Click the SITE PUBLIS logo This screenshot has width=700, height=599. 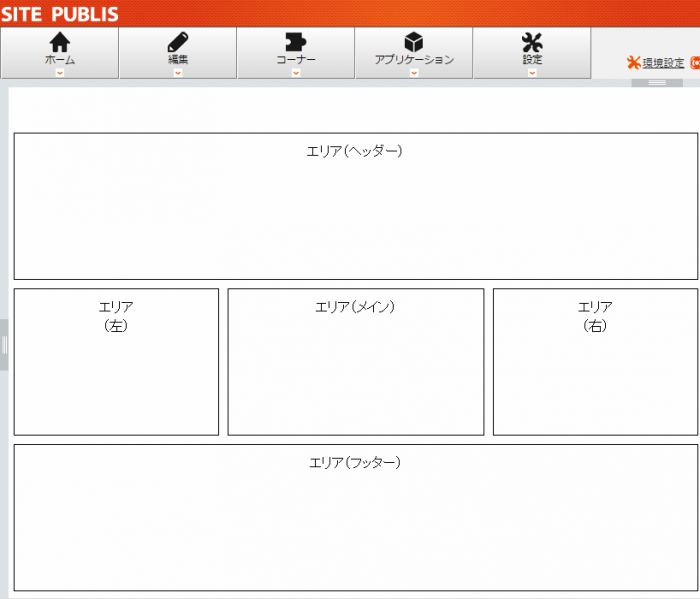click(x=59, y=14)
